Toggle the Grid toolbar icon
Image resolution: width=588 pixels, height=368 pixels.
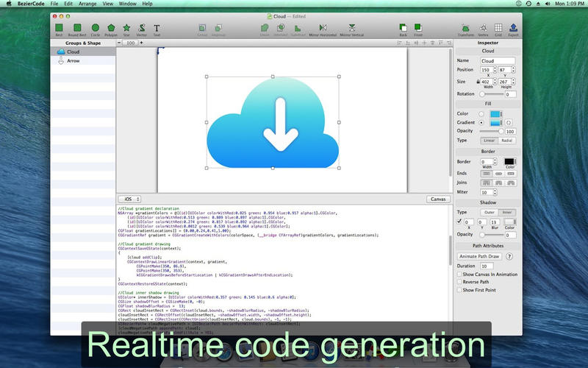[498, 27]
